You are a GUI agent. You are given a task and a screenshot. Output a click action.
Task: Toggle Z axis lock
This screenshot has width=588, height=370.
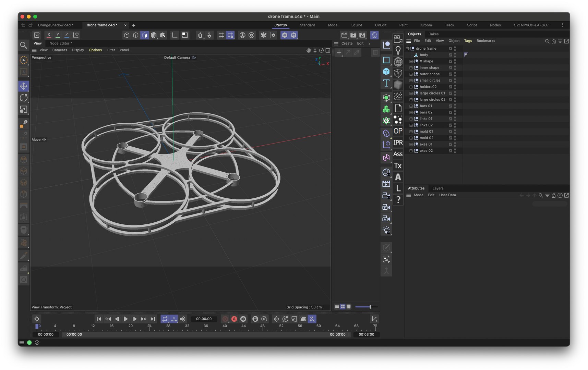point(67,35)
